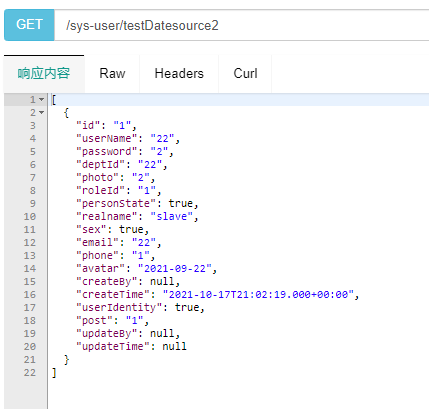The width and height of the screenshot is (429, 409).
Task: Click the "sex": true line
Action: pos(113,229)
